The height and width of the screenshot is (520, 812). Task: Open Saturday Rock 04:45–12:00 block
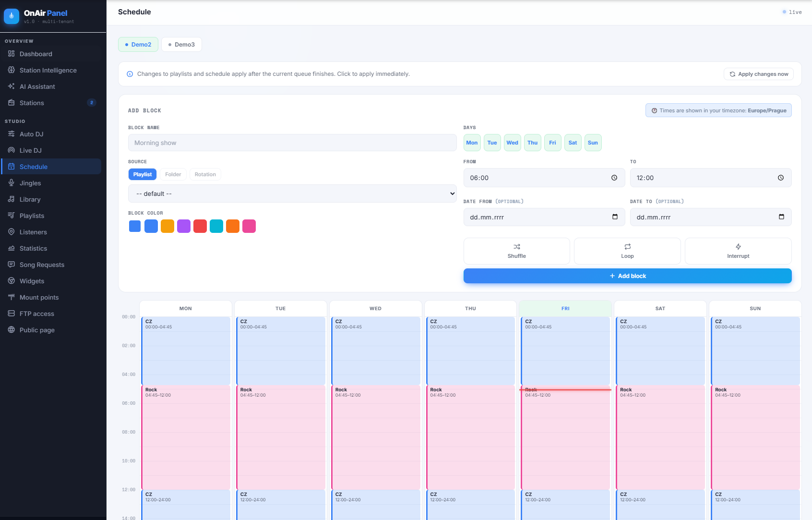point(660,437)
